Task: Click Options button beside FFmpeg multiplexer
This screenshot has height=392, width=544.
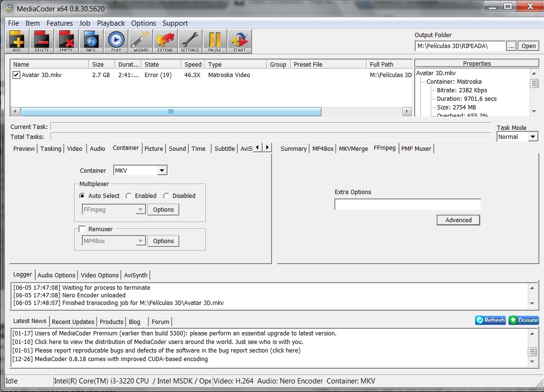Action: (x=164, y=210)
